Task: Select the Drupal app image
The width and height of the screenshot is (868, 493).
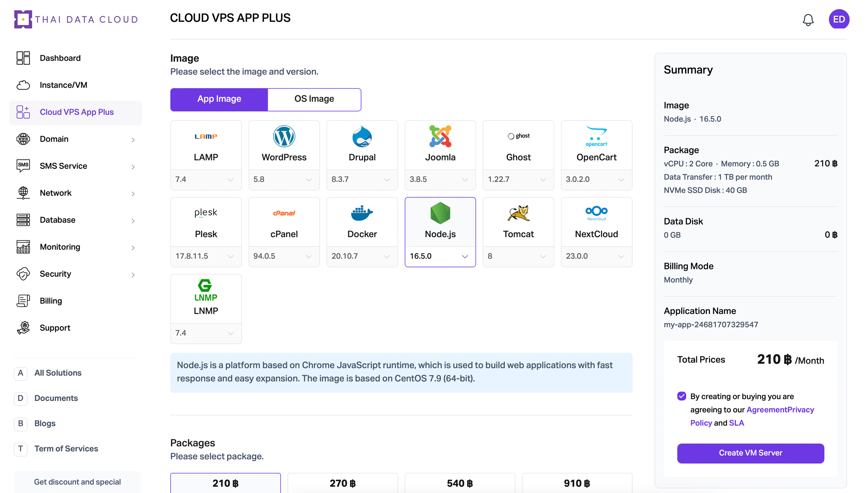Action: (x=362, y=145)
